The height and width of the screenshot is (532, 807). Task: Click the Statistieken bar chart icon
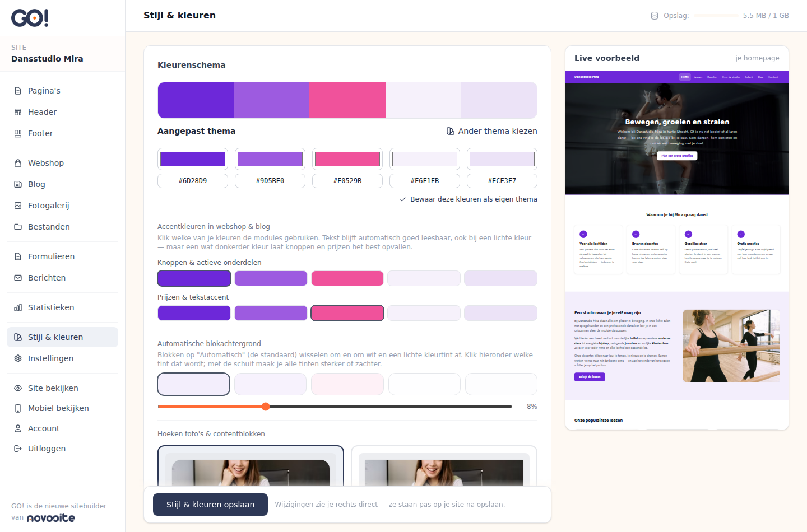coord(18,307)
